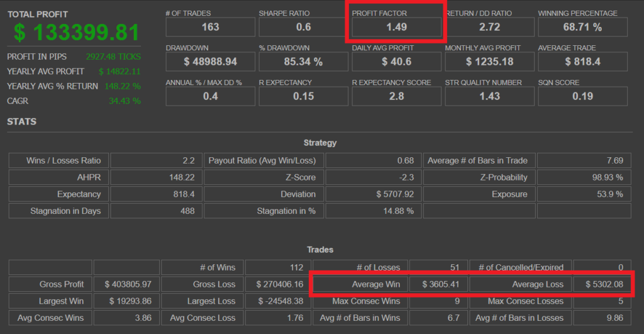The image size is (644, 334).
Task: Click the Average Win cell $3605.41
Action: coord(438,284)
